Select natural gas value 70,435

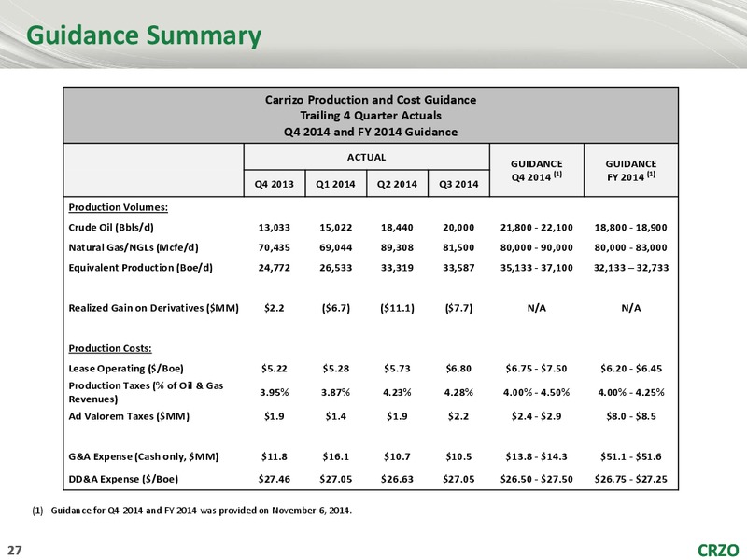[x=275, y=247]
